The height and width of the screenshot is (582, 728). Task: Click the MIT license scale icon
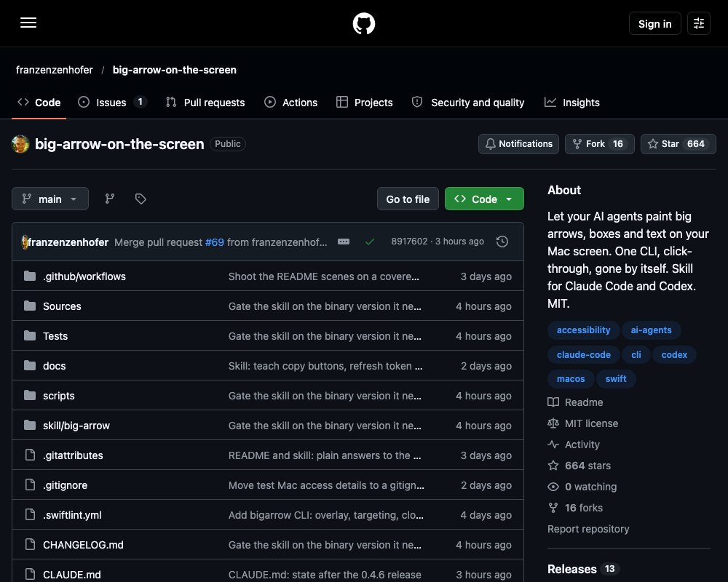pos(553,423)
